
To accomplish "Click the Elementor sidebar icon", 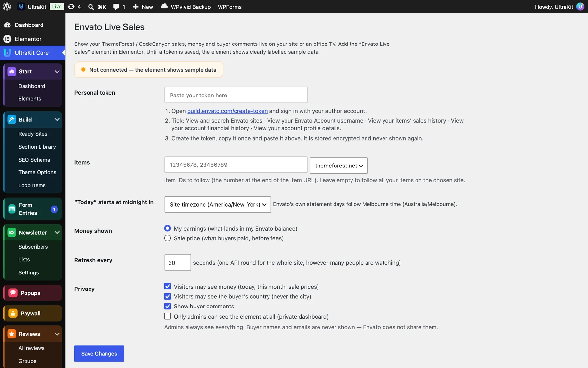I will tap(7, 39).
